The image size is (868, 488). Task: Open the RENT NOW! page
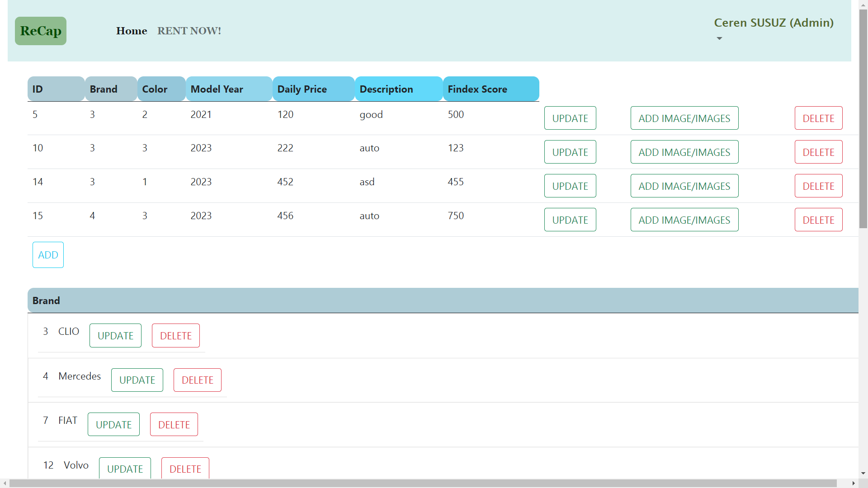pos(189,31)
